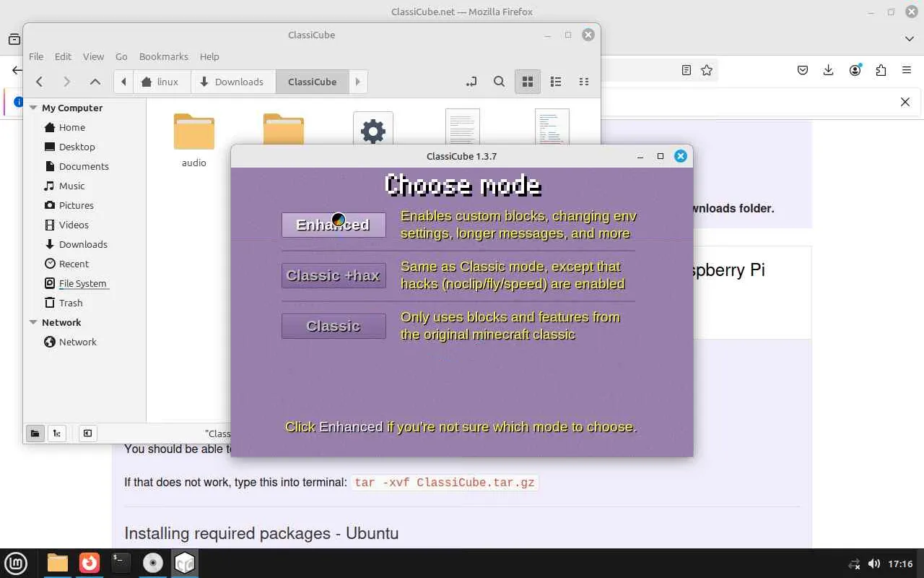Click the tar -xvf ClassiCube.tar.gz command text
The height and width of the screenshot is (578, 924).
tap(445, 482)
